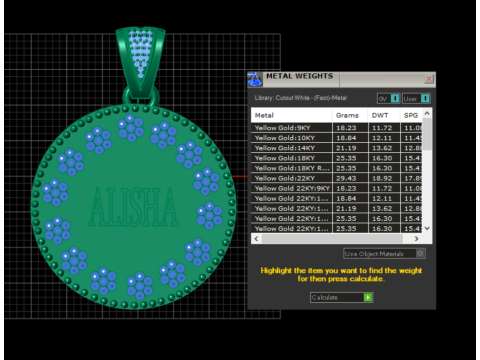Click 16.30 DWT in Yellow Gold:18KY row
The width and height of the screenshot is (480, 360).
pyautogui.click(x=382, y=158)
